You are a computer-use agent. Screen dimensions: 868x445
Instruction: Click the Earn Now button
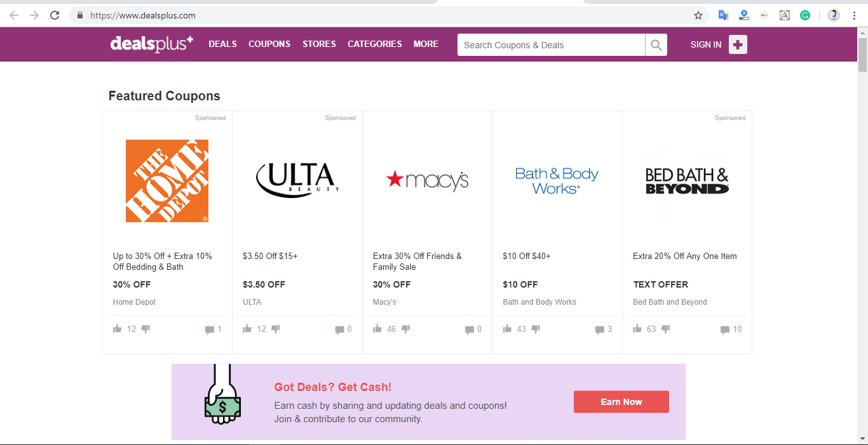pos(621,402)
